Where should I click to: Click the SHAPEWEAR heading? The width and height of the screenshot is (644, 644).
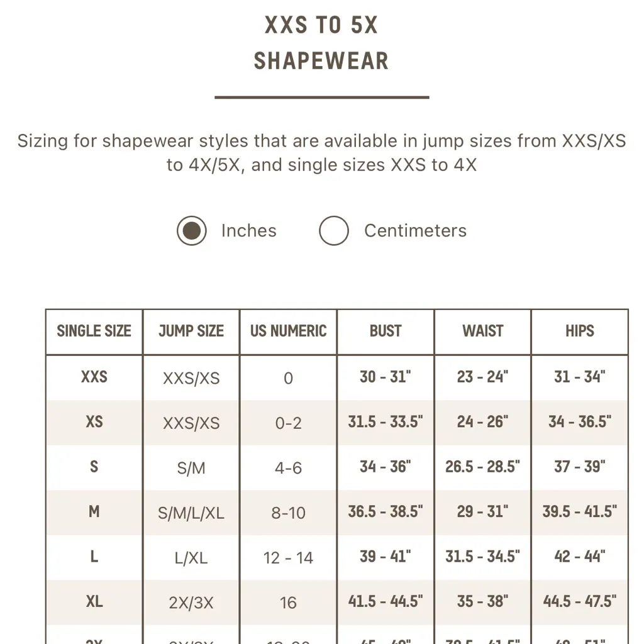pos(321,61)
